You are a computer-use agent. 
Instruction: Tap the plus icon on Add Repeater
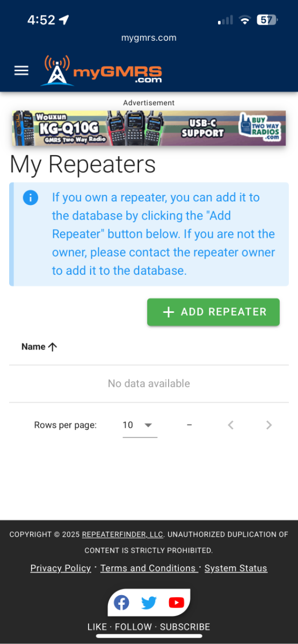pos(169,312)
